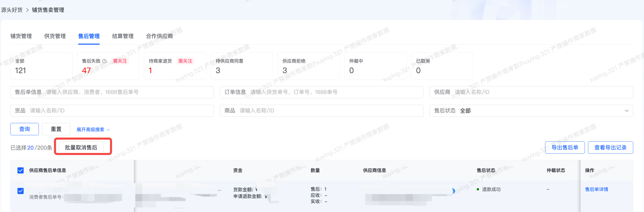Uncheck the first row's checkbox
The image size is (644, 212).
pos(21,191)
